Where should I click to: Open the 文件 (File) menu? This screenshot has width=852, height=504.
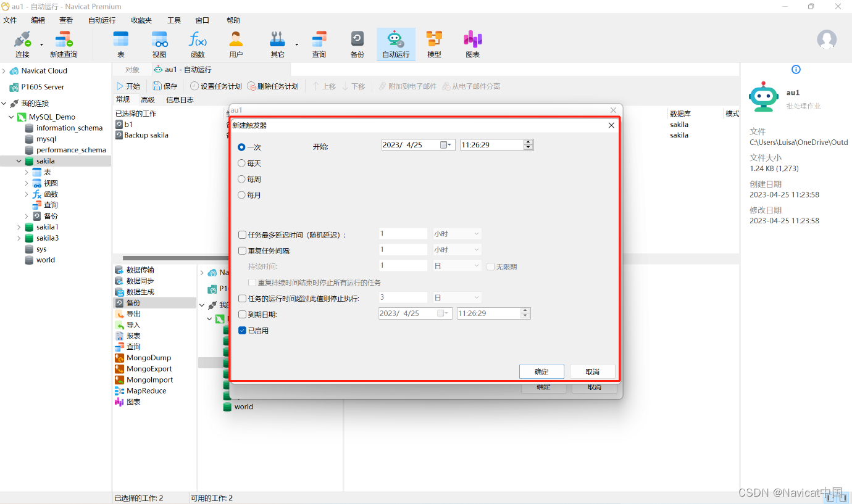(x=10, y=20)
